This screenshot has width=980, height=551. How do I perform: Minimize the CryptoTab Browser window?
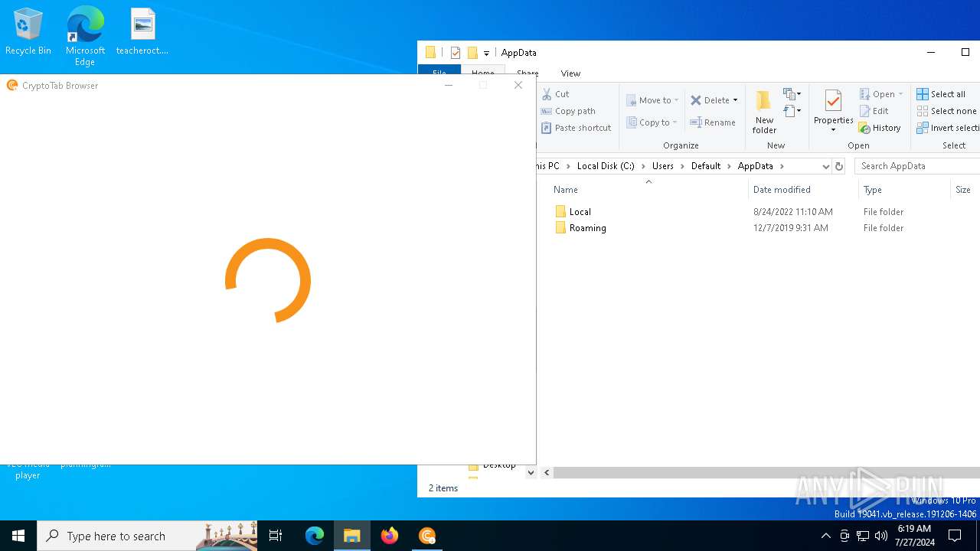449,85
